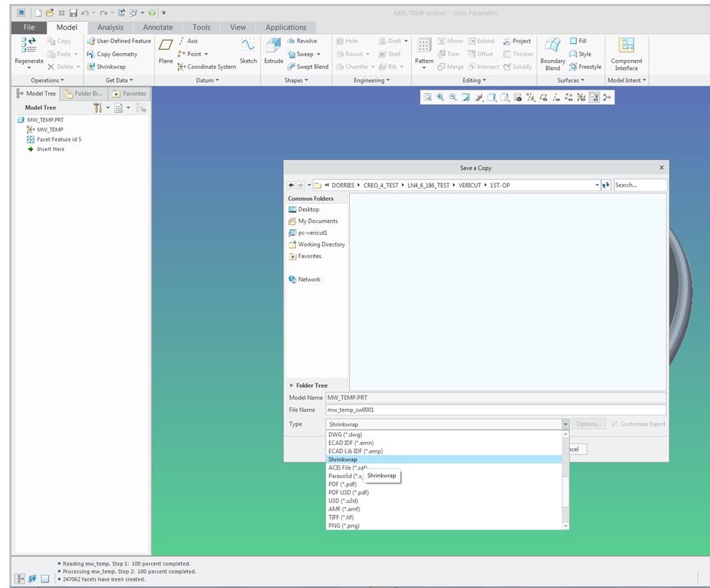Expand the Editing group dropdown
This screenshot has height=588, width=710.
point(474,80)
